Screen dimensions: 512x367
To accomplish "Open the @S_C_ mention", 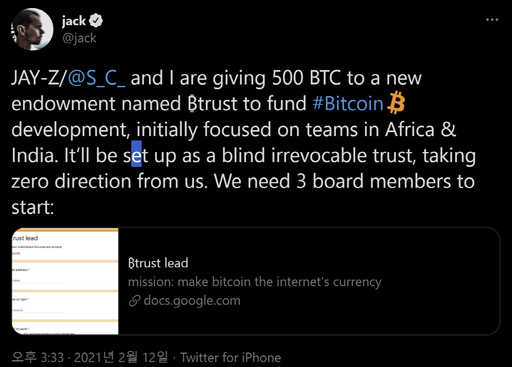I will pos(97,79).
